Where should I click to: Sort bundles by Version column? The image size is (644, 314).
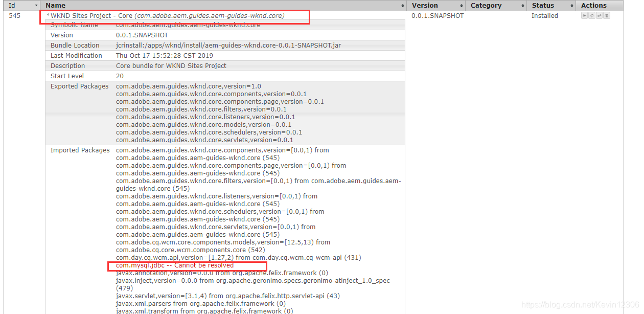[436, 5]
